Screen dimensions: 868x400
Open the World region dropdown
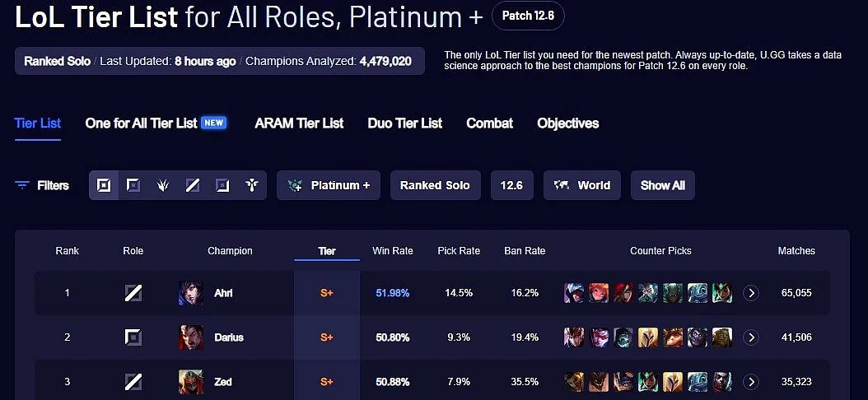coord(582,185)
